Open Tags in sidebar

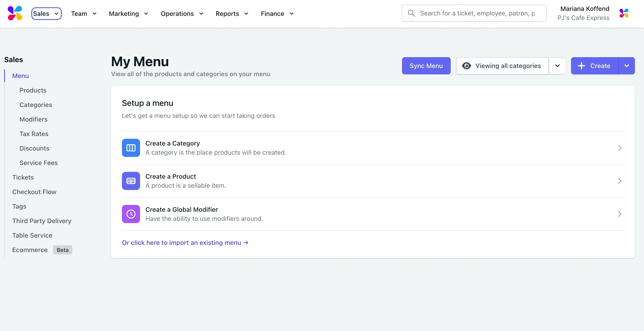tap(19, 206)
